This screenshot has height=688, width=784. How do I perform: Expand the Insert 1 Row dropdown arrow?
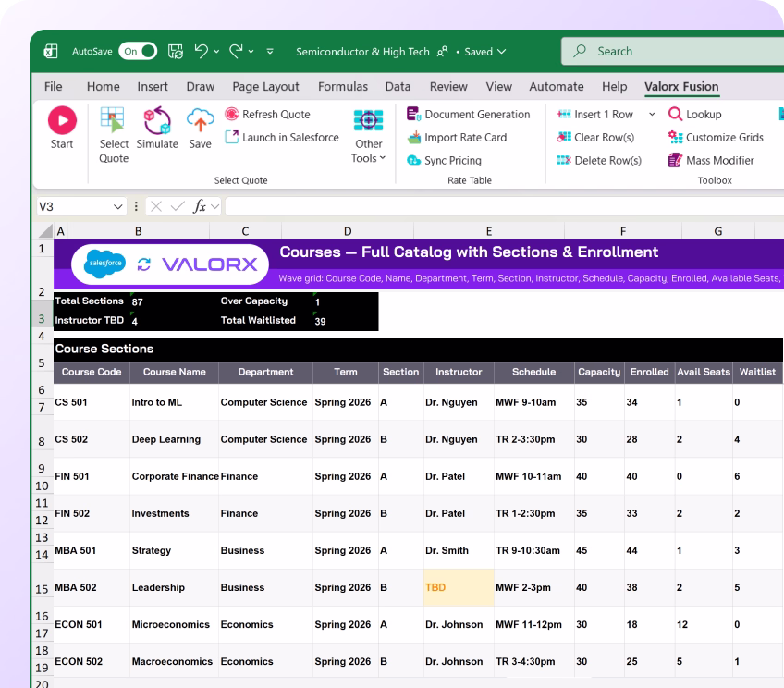pyautogui.click(x=652, y=114)
